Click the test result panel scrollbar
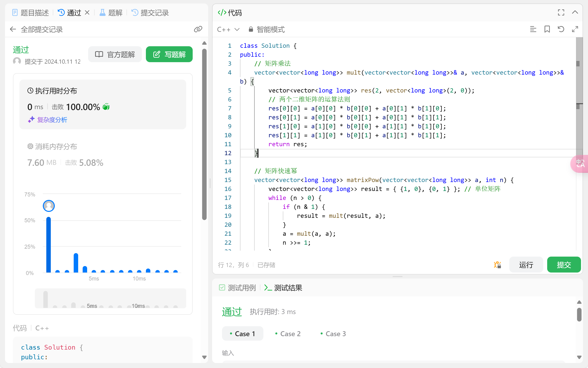Image resolution: width=588 pixels, height=368 pixels. (579, 315)
